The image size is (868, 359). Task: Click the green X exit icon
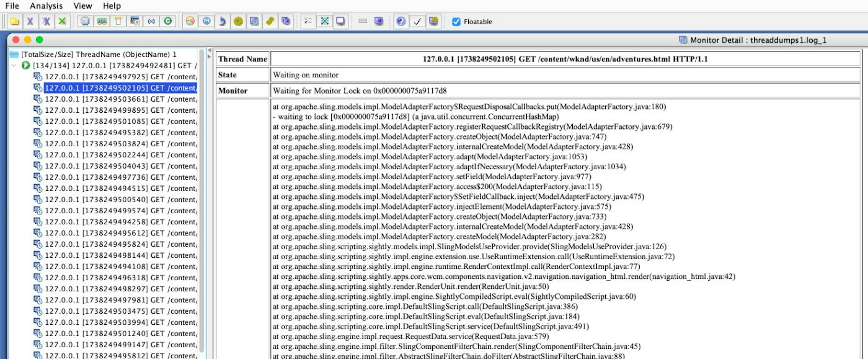tap(62, 21)
